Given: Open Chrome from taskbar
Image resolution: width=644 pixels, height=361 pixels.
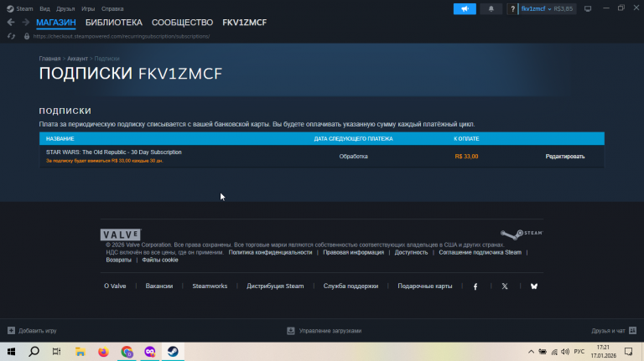Looking at the screenshot, I should (127, 352).
